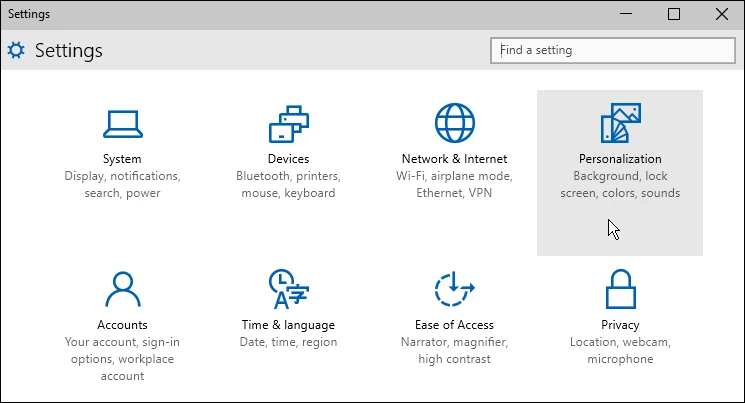Click 'Narrator, magnifier, high contrast' description
745x403 pixels.
[454, 350]
